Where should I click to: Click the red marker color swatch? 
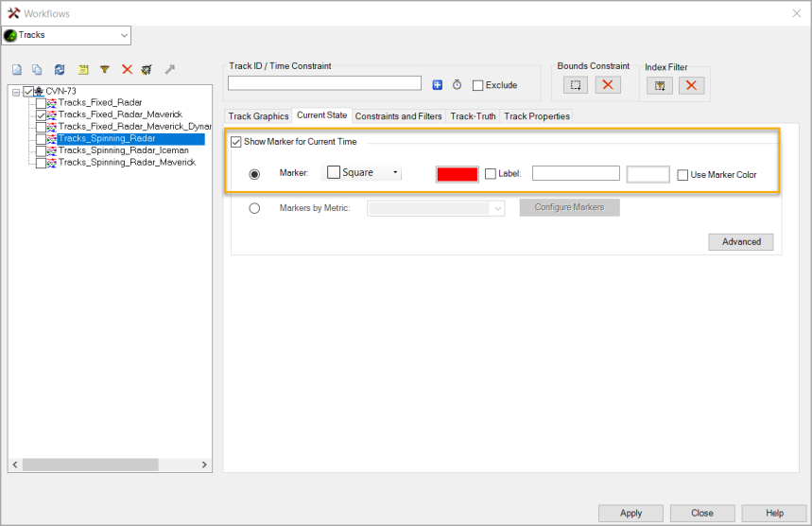pos(457,174)
